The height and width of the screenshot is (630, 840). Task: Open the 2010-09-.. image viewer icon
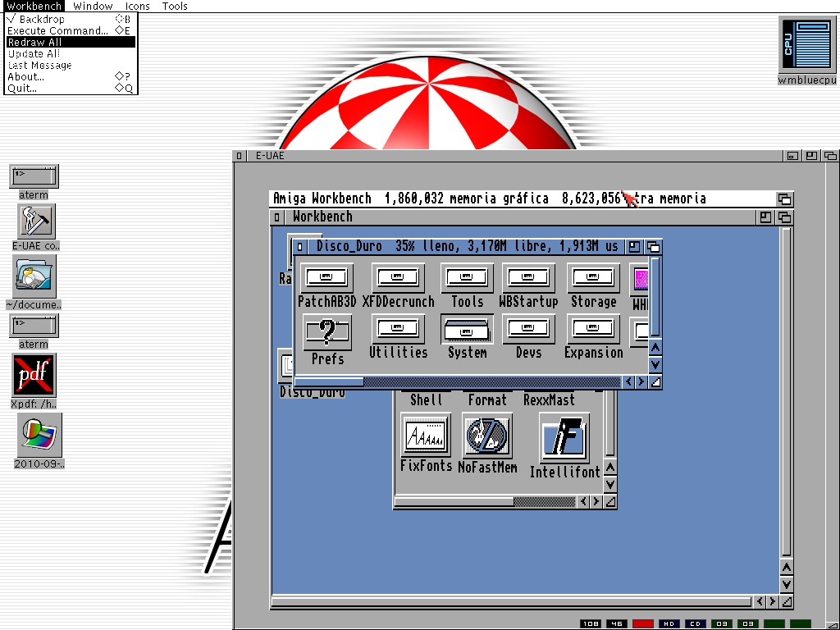pos(39,435)
